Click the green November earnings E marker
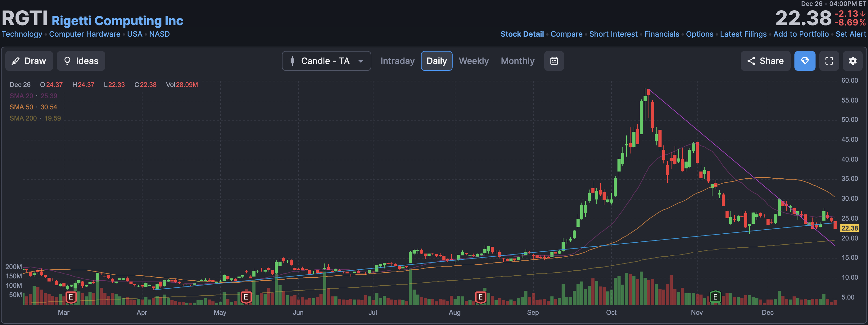The image size is (868, 325). point(715,297)
